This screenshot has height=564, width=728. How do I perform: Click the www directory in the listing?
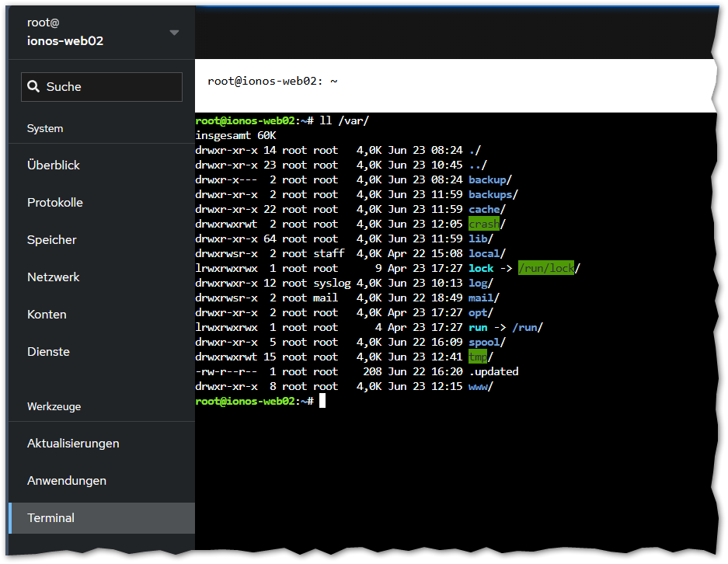coord(478,386)
